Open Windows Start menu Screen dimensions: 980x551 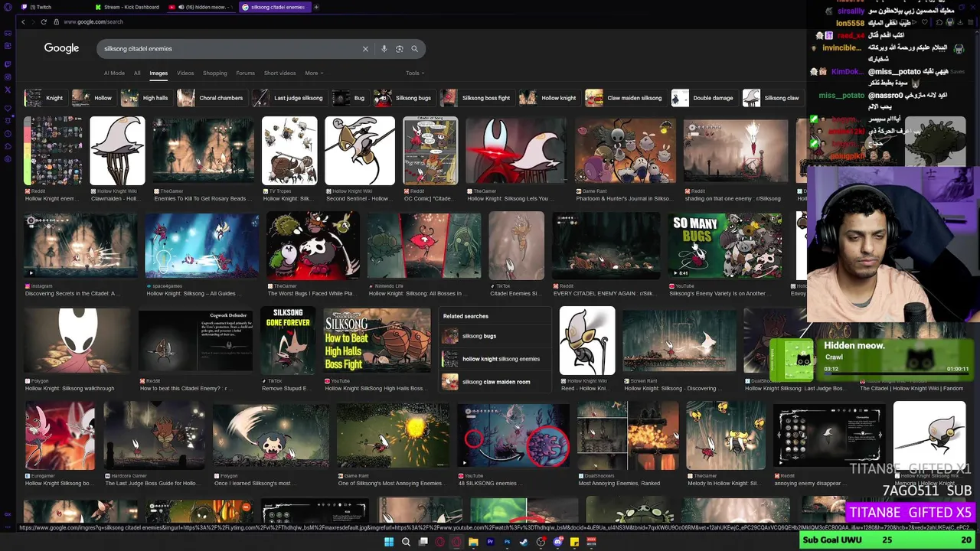pos(389,542)
